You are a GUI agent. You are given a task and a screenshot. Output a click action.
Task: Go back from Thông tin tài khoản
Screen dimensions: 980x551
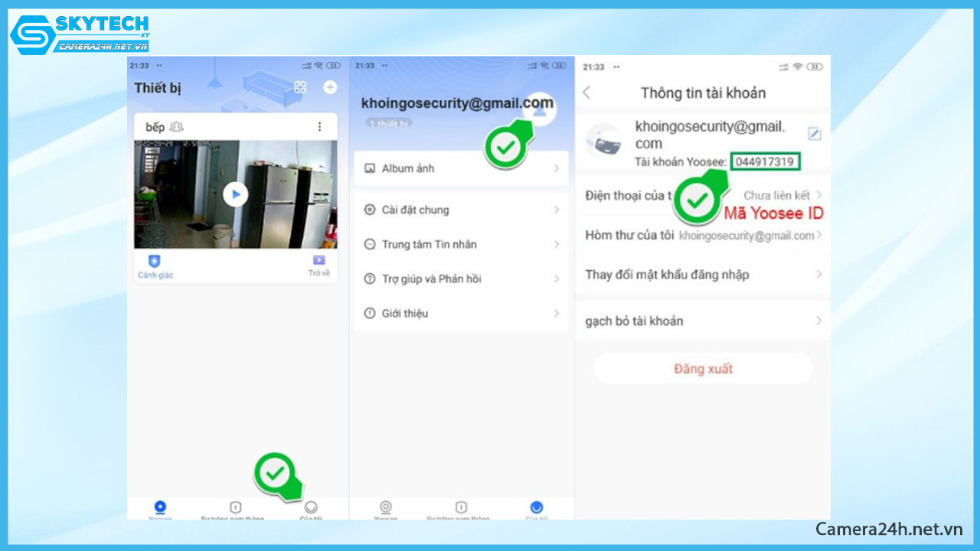587,93
